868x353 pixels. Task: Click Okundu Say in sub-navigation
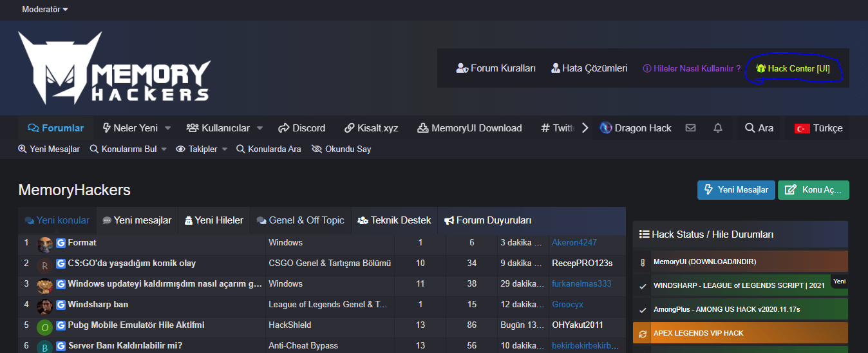pyautogui.click(x=341, y=149)
